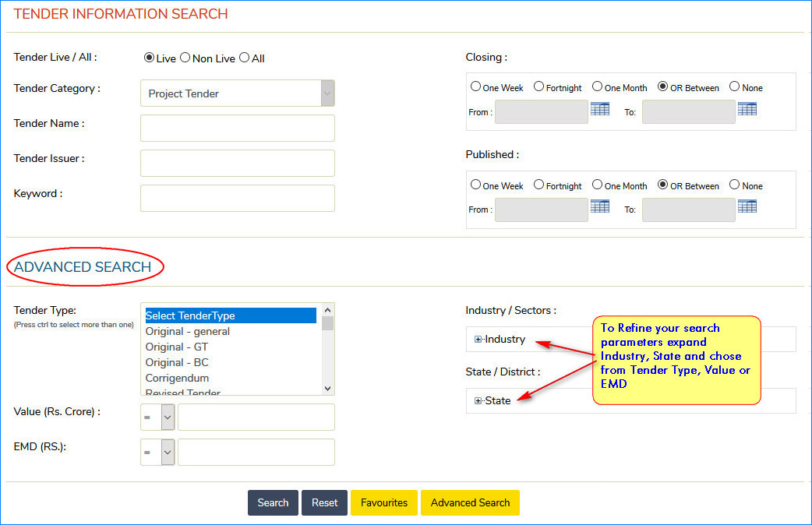Image resolution: width=812 pixels, height=525 pixels.
Task: Choose One Week under Closing
Action: [475, 87]
